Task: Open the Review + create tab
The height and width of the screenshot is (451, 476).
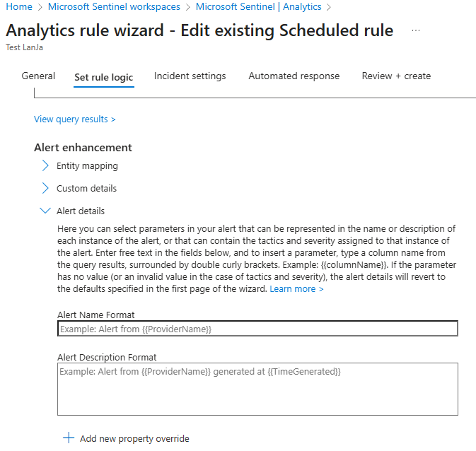Action: click(x=396, y=76)
